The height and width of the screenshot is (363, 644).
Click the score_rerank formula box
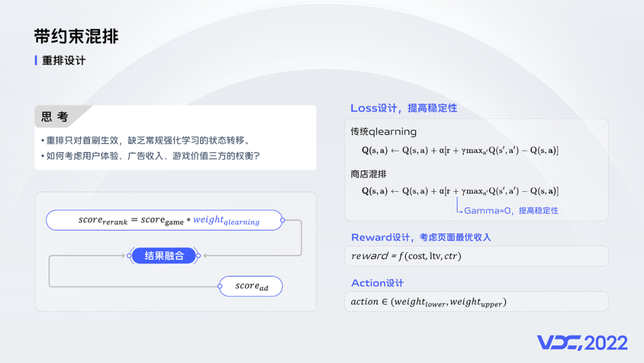pos(165,220)
